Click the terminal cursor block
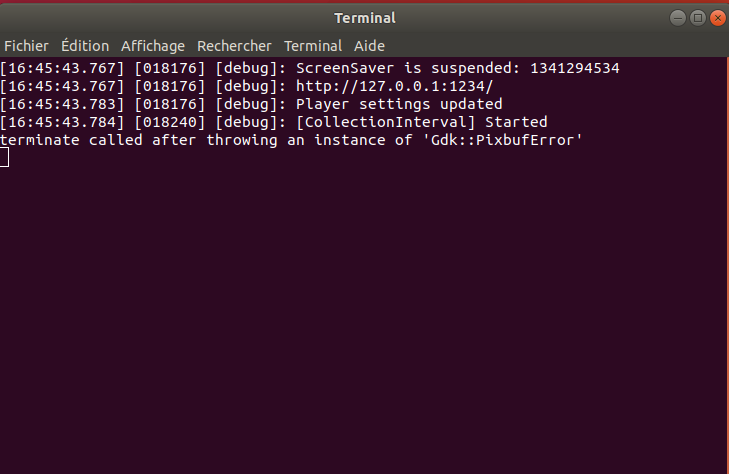 tap(4, 158)
